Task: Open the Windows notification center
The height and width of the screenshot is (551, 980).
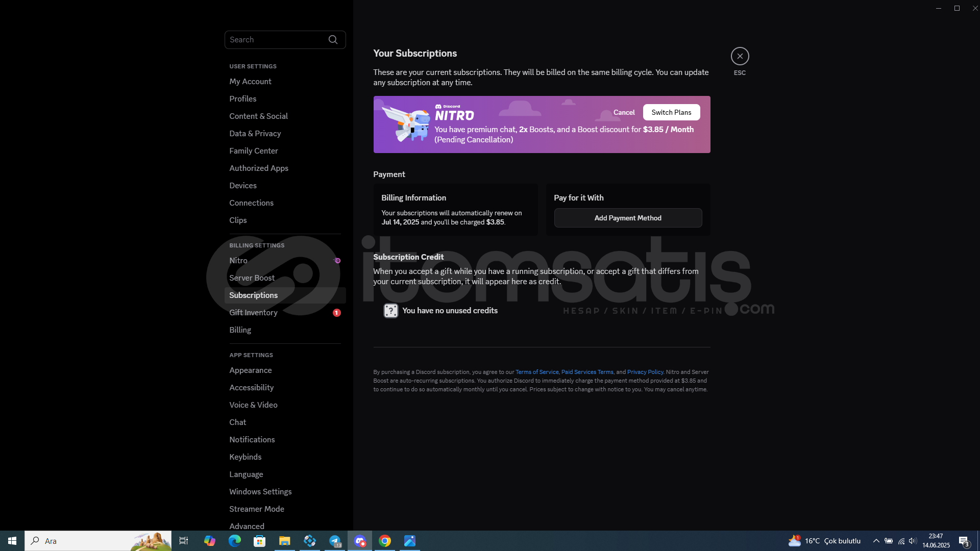Action: tap(964, 541)
